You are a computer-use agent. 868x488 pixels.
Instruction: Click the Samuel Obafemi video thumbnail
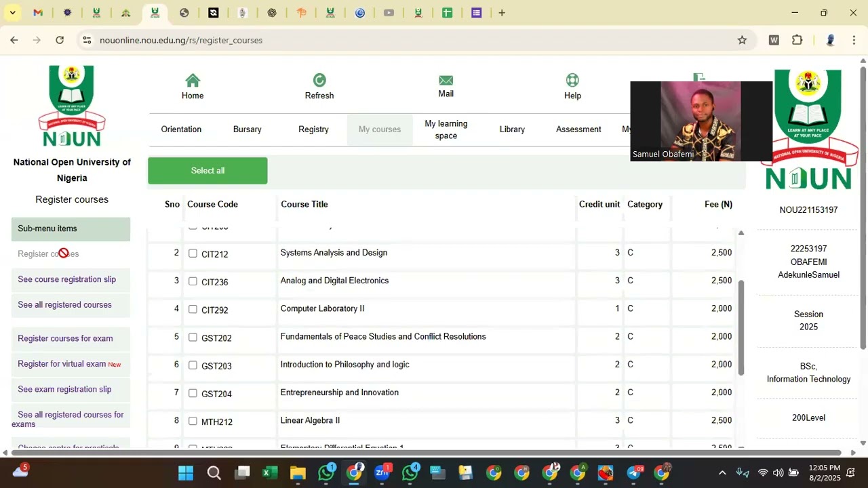pos(701,121)
